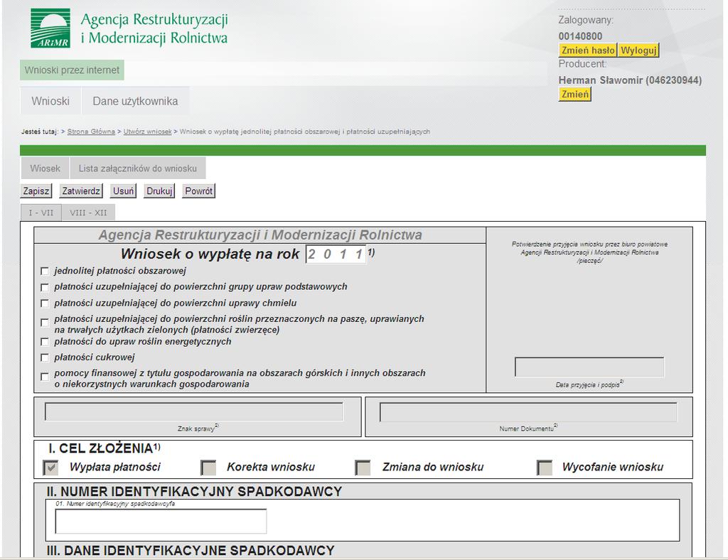Switch to the Wiosek tab
Screen dimensions: 728x560
(x=45, y=168)
